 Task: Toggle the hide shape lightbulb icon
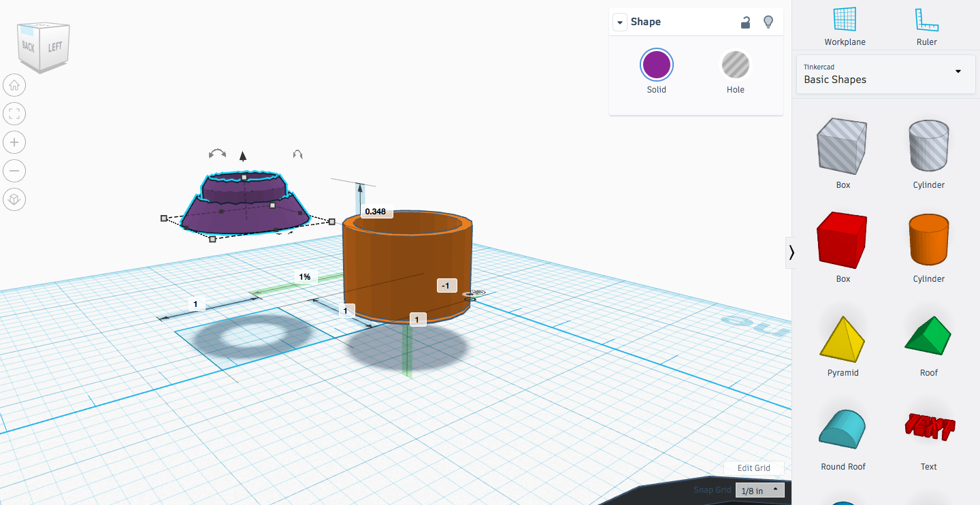click(768, 22)
